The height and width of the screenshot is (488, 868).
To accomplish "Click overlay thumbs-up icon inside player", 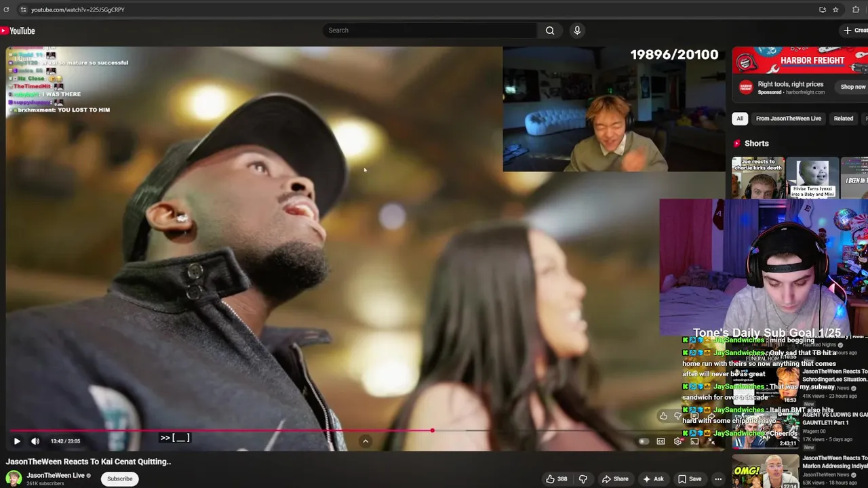I will (663, 416).
